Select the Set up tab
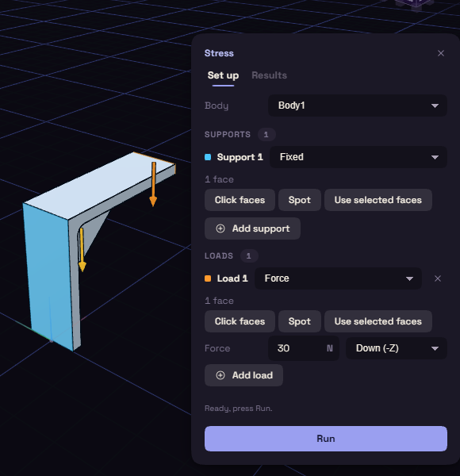Image resolution: width=460 pixels, height=476 pixels. (x=223, y=75)
